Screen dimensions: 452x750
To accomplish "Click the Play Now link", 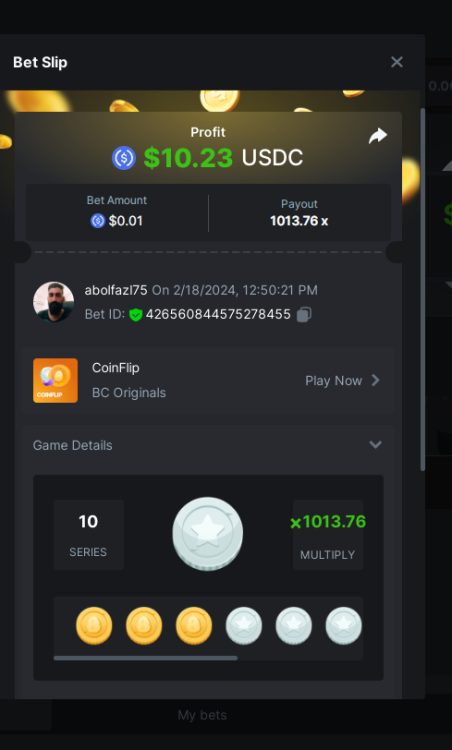I will tap(333, 381).
